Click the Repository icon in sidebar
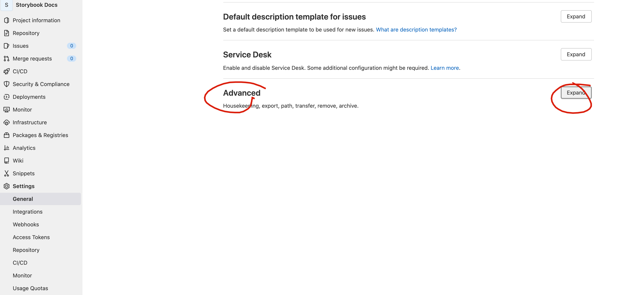The width and height of the screenshot is (644, 295). (6, 33)
